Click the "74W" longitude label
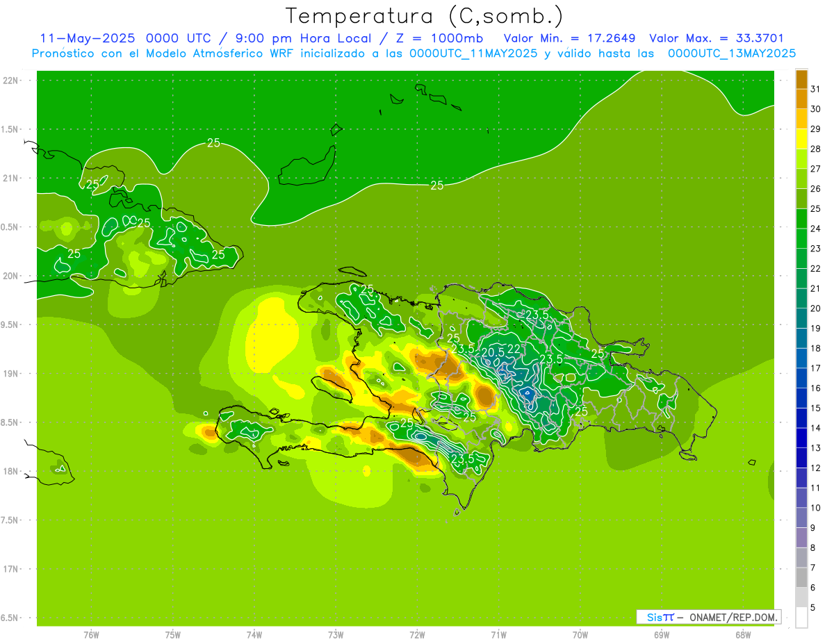 254,635
